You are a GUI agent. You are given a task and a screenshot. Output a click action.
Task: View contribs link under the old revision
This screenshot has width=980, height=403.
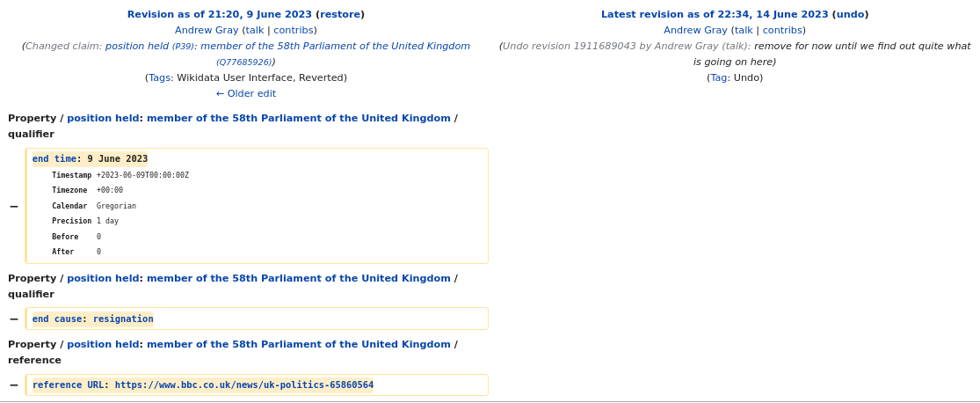293,30
